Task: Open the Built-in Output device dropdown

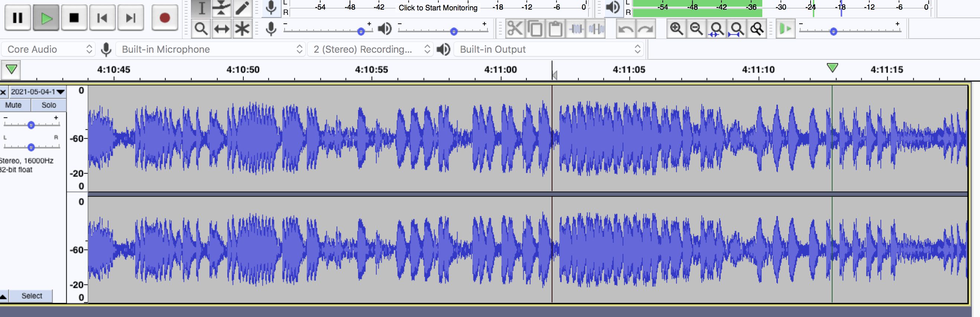Action: click(x=549, y=49)
